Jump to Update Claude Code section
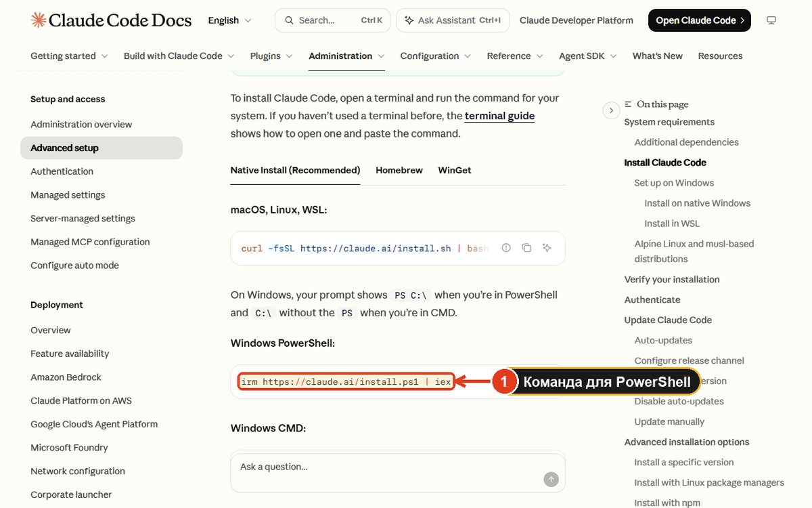This screenshot has width=812, height=508. tap(668, 320)
